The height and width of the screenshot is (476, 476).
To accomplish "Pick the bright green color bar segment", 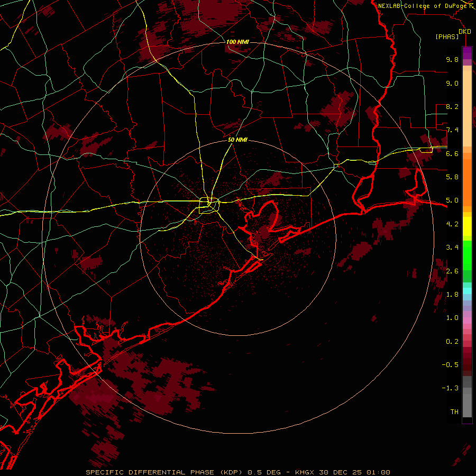I will 467,255.
